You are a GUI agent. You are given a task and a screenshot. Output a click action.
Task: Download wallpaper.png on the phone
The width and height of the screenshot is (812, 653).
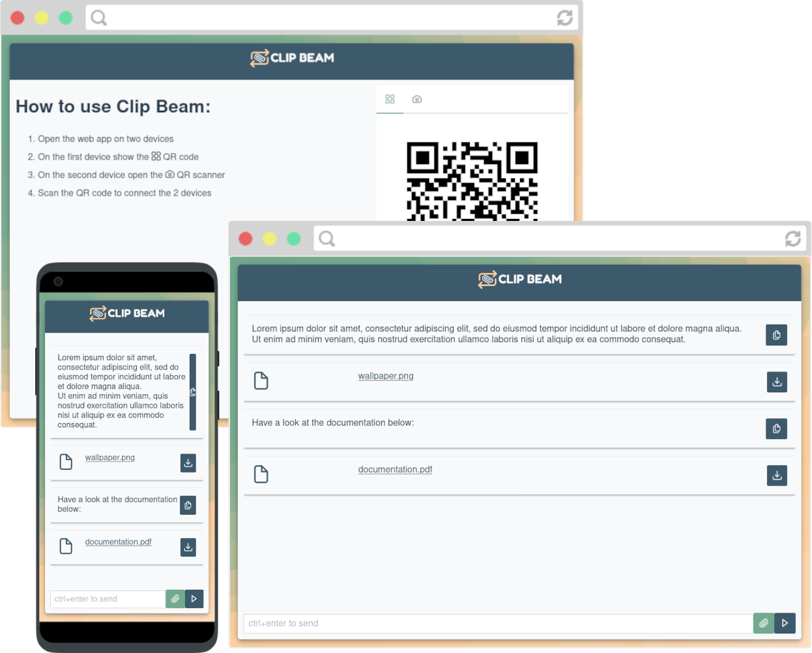(x=188, y=463)
